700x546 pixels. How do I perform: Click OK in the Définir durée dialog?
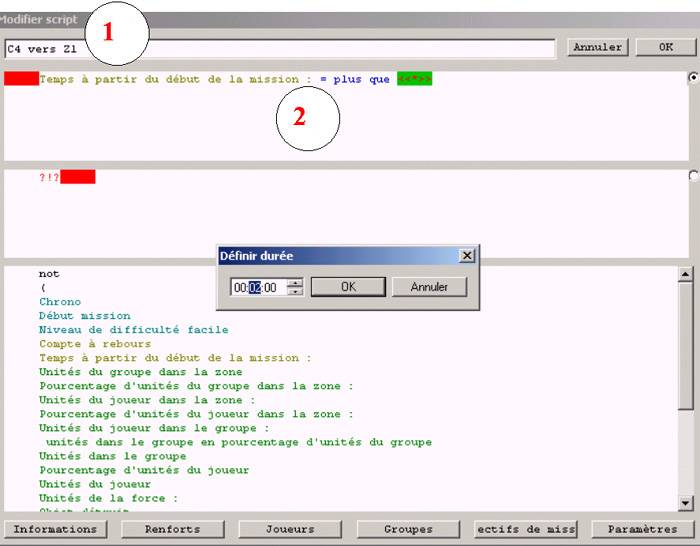[x=347, y=287]
